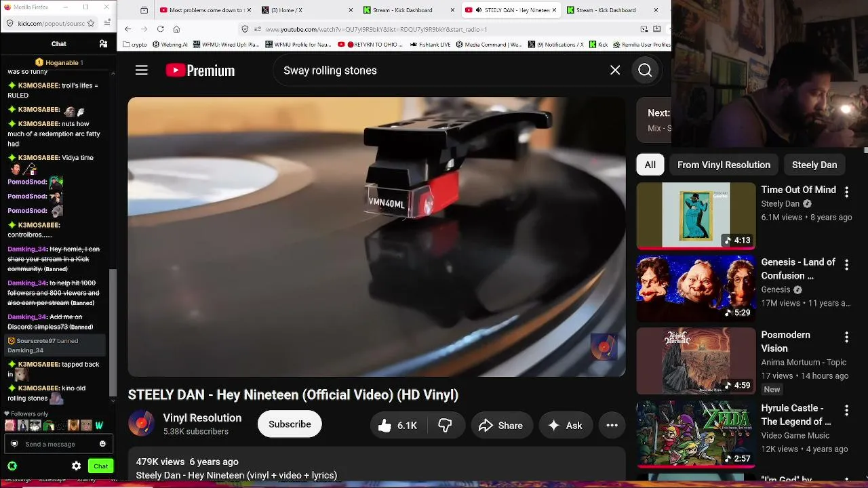Open the RETVRN TO OHIO bookmark

[x=371, y=45]
